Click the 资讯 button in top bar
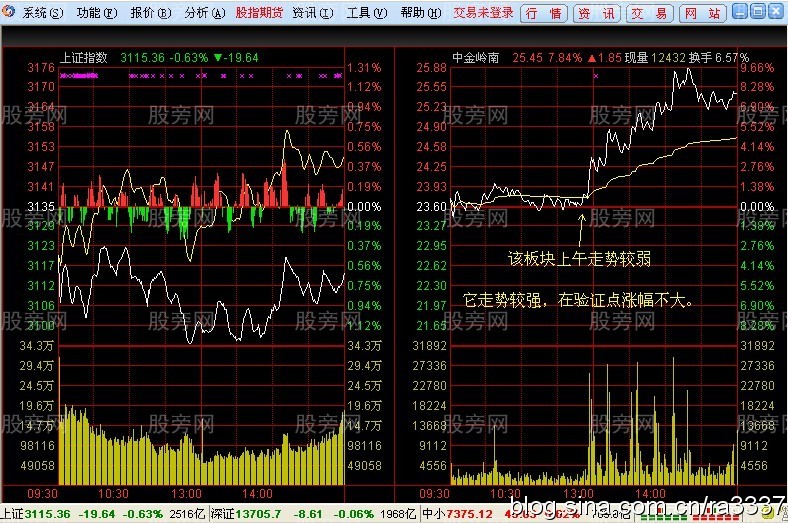This screenshot has height=523, width=788. [597, 13]
